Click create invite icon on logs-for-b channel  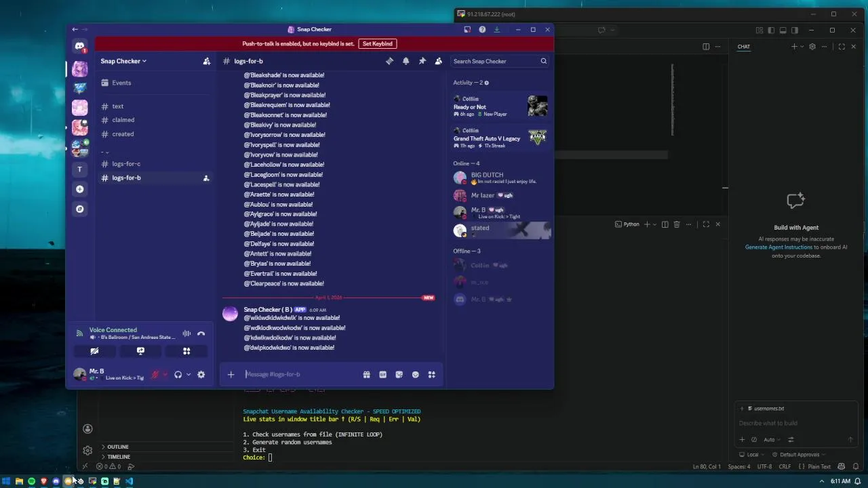point(206,178)
